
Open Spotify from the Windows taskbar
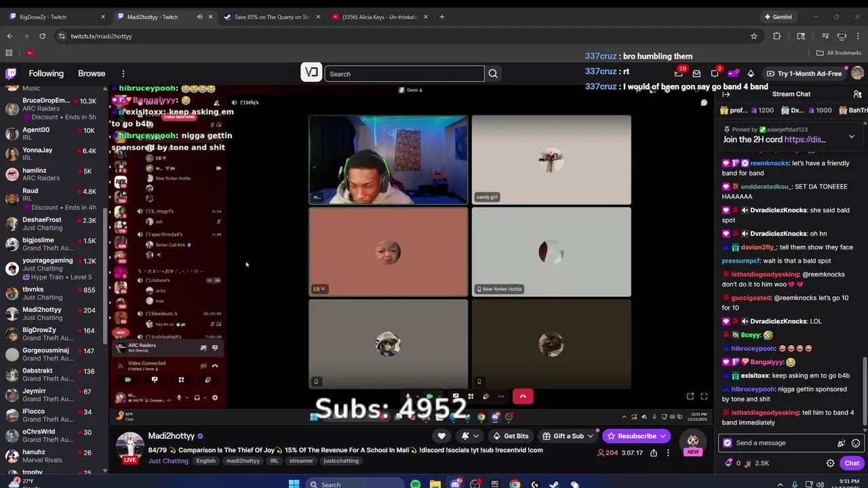point(416,484)
